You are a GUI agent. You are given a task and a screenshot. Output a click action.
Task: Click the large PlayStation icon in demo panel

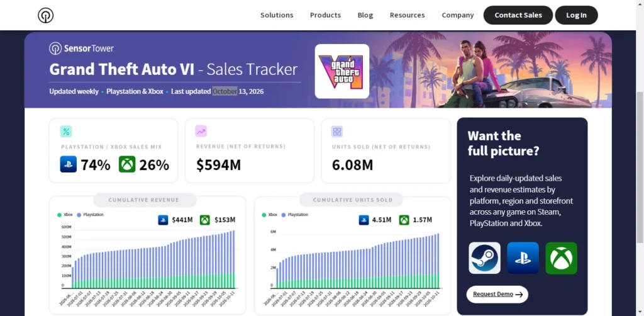pyautogui.click(x=523, y=257)
